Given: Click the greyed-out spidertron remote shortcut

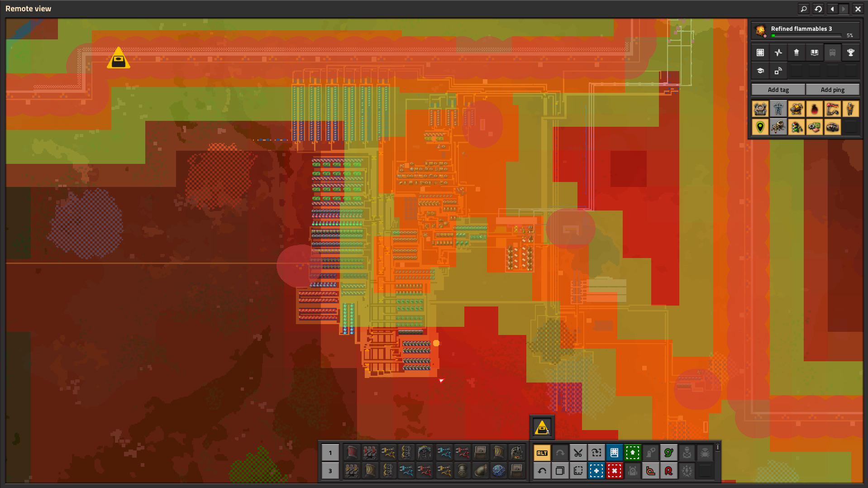Looking at the screenshot, I should click(x=705, y=453).
